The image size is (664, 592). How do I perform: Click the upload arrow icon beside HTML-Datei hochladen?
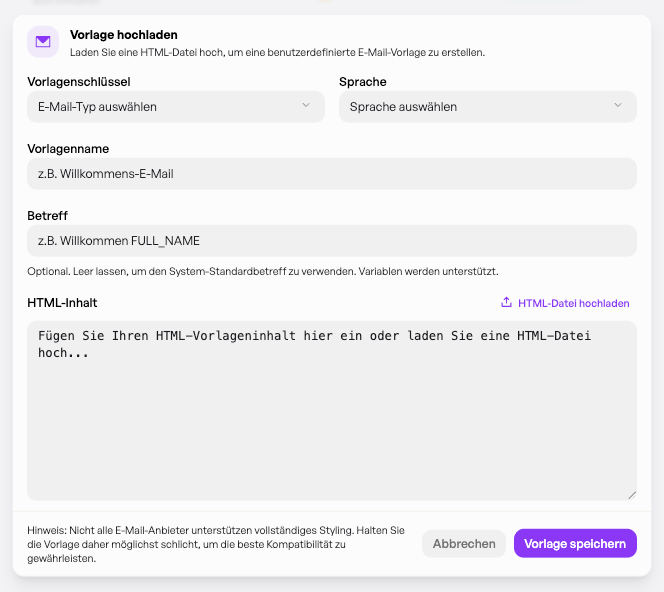[506, 302]
